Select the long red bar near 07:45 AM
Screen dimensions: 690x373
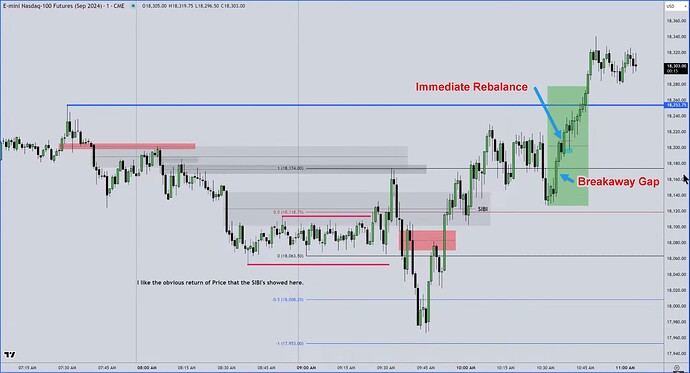click(x=127, y=146)
